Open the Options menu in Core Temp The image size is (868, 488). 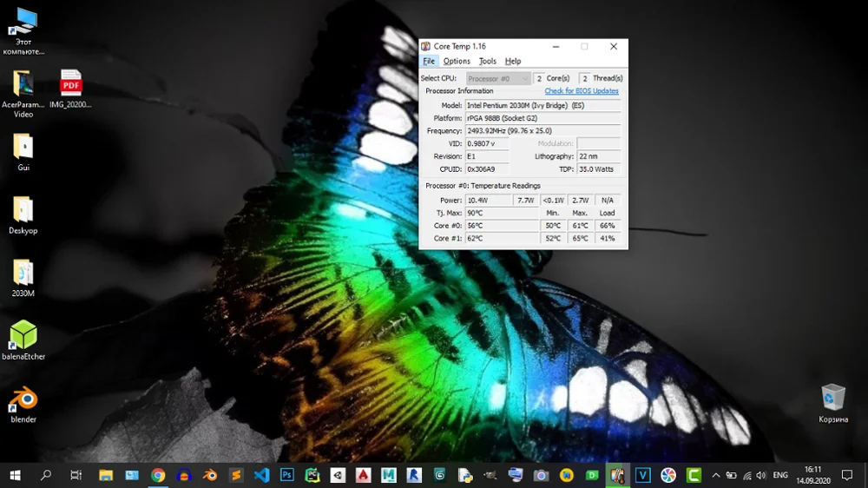click(457, 61)
